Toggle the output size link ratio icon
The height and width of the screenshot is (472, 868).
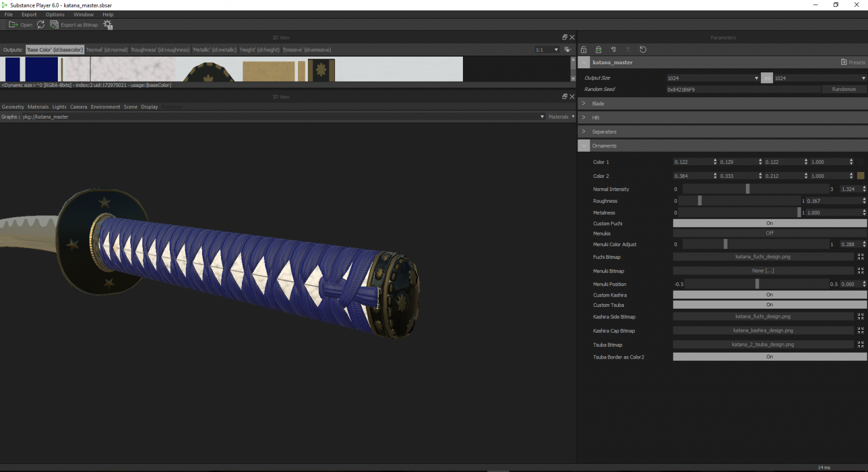pyautogui.click(x=767, y=78)
